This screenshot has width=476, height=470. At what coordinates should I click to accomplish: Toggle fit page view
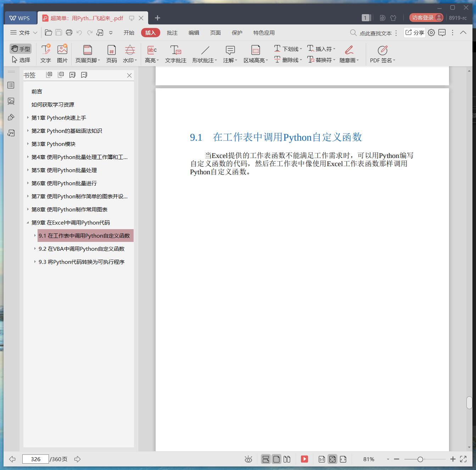332,459
